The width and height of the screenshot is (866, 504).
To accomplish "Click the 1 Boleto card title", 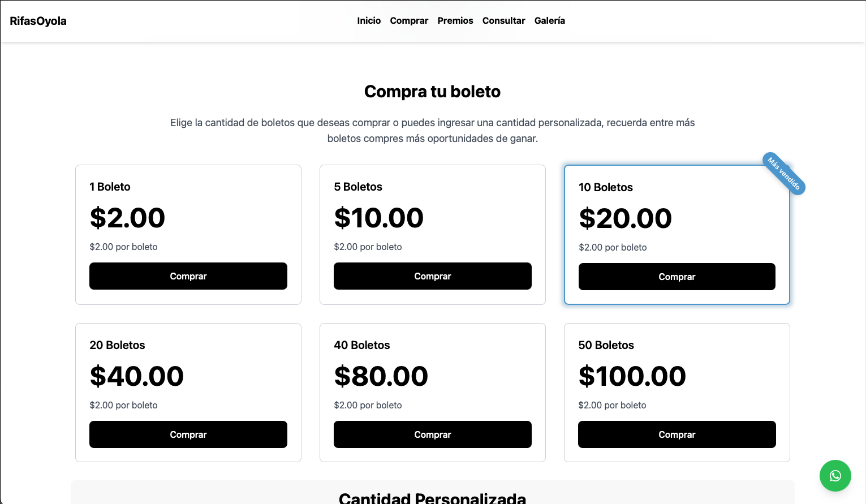I will point(110,187).
